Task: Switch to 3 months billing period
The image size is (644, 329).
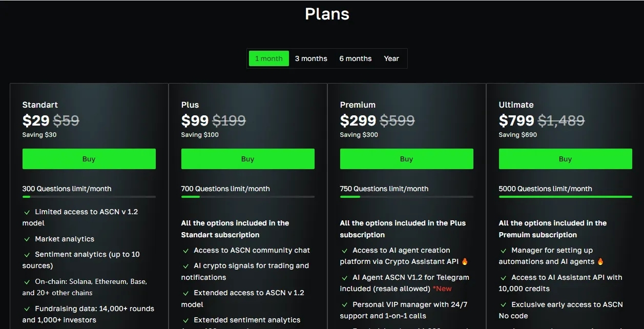Action: 311,58
